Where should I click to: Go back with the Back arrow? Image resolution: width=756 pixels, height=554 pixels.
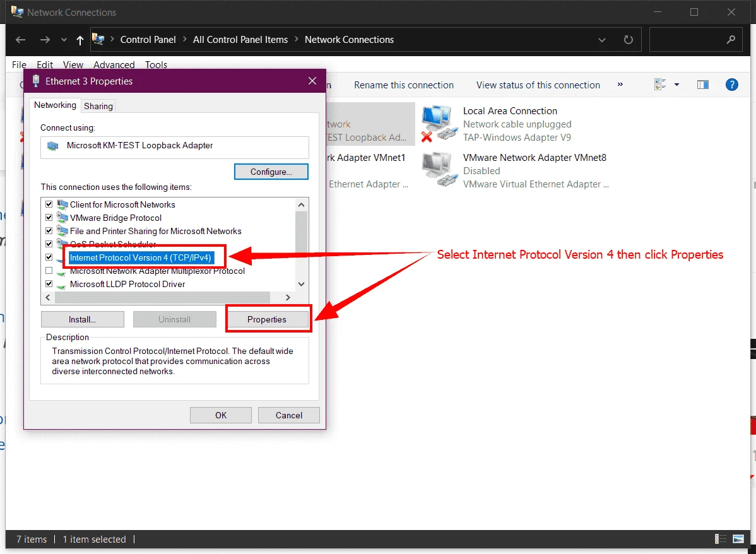point(20,40)
